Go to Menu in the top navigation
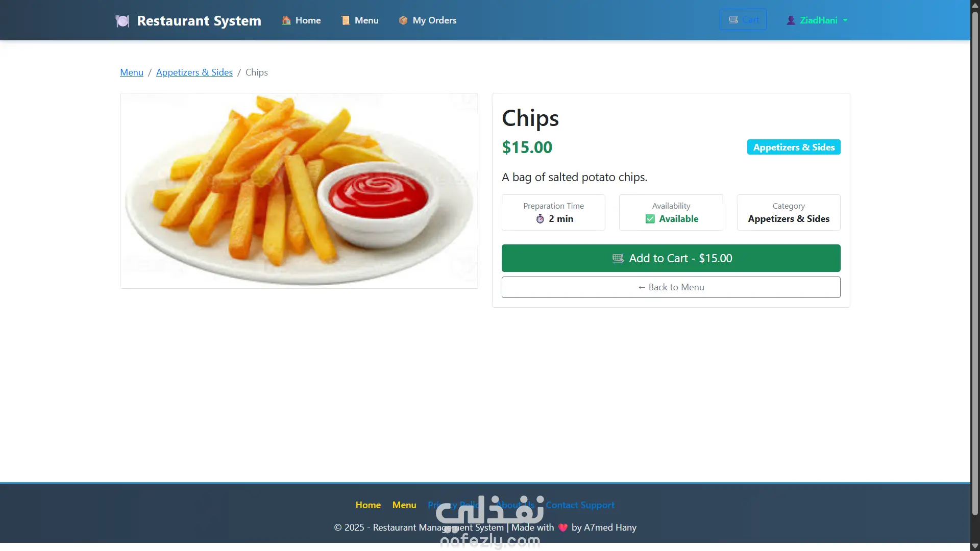The image size is (980, 551). pyautogui.click(x=360, y=20)
